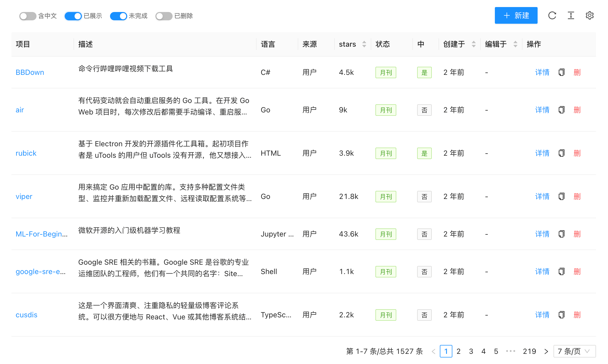Jump to last page 219

(529, 351)
